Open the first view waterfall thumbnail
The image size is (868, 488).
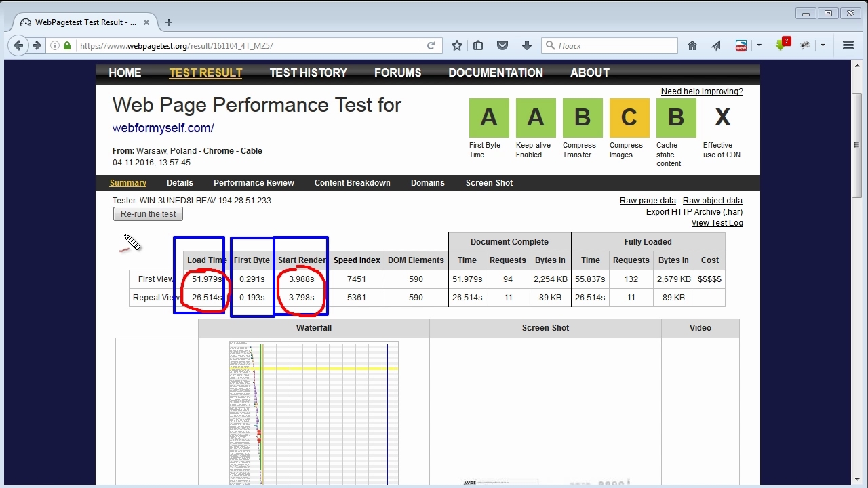tap(313, 413)
